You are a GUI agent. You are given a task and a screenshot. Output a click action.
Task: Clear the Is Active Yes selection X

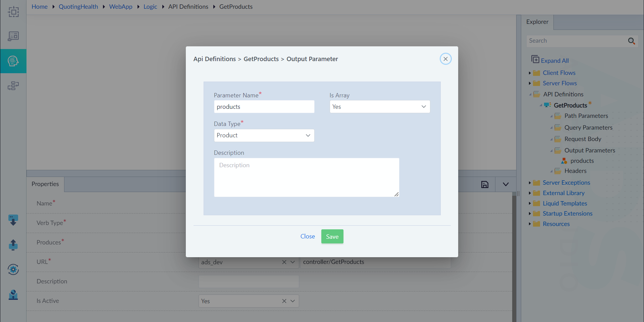coord(284,301)
